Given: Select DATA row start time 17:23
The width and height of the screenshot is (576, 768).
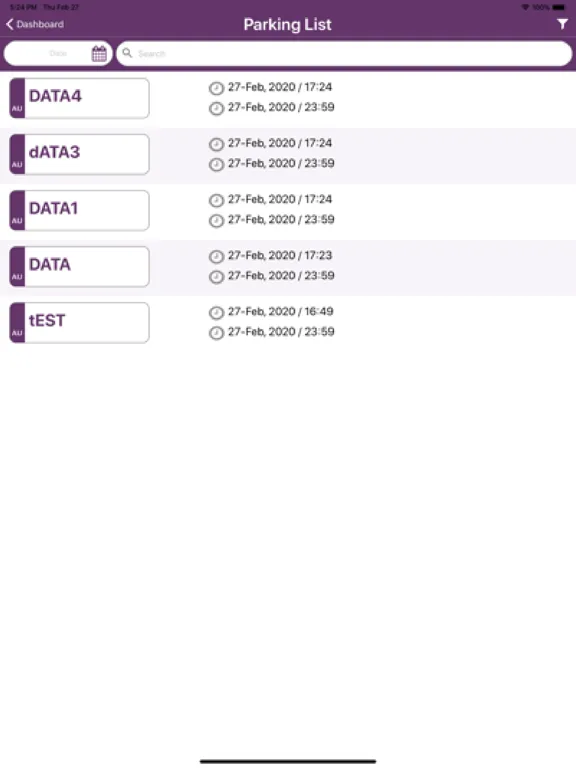Looking at the screenshot, I should (x=280, y=255).
